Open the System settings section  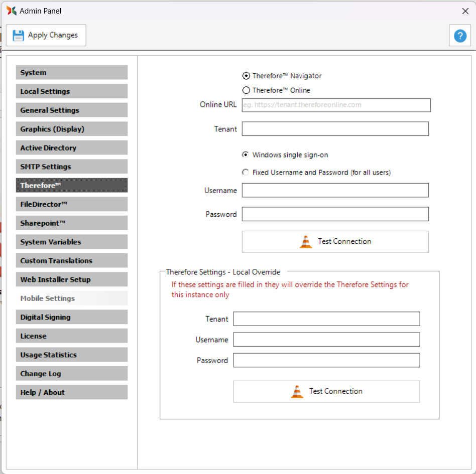click(x=71, y=73)
